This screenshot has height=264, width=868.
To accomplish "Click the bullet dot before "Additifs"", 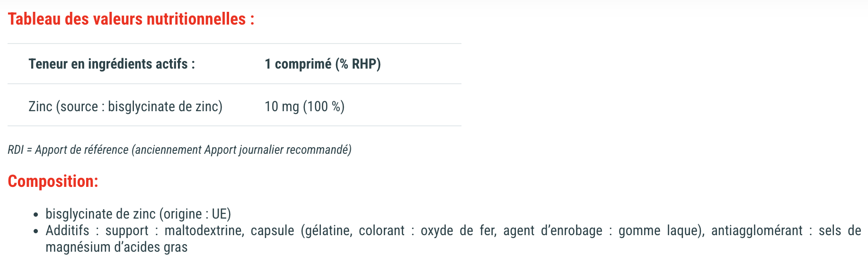I will tap(36, 231).
